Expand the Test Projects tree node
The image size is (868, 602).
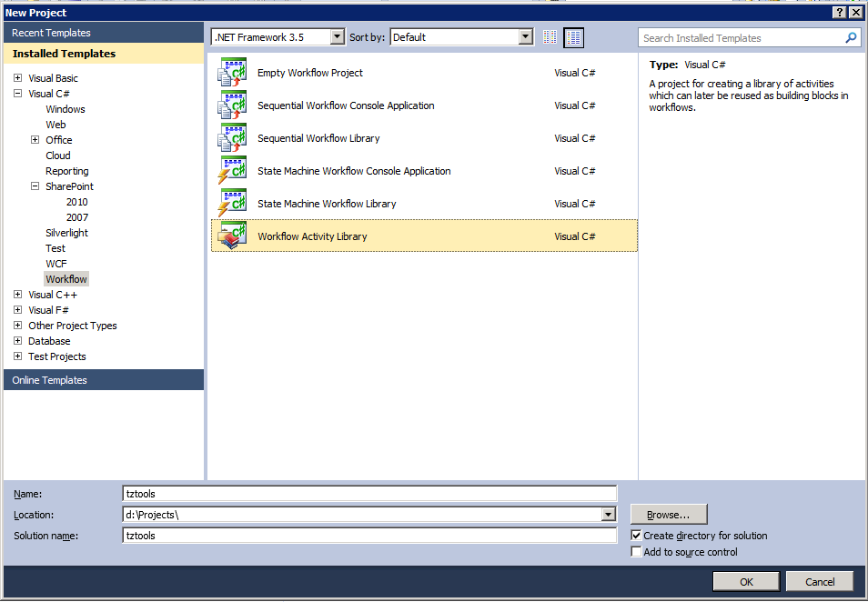[x=17, y=356]
